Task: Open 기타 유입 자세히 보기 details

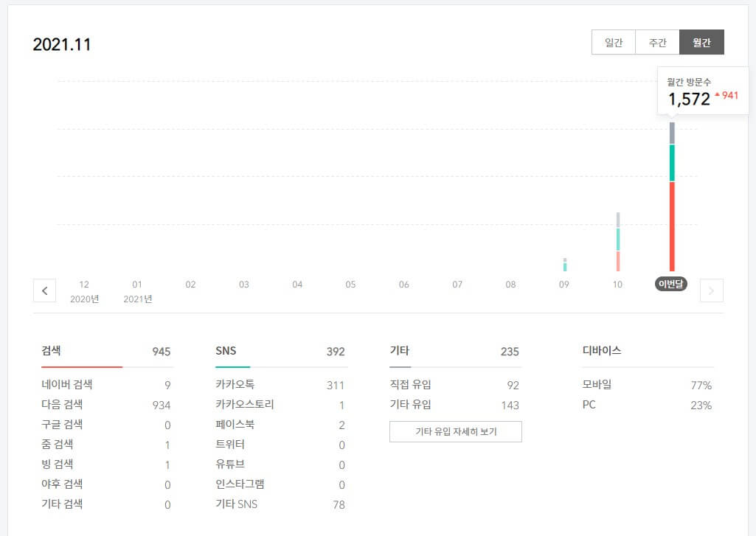Action: pyautogui.click(x=455, y=431)
